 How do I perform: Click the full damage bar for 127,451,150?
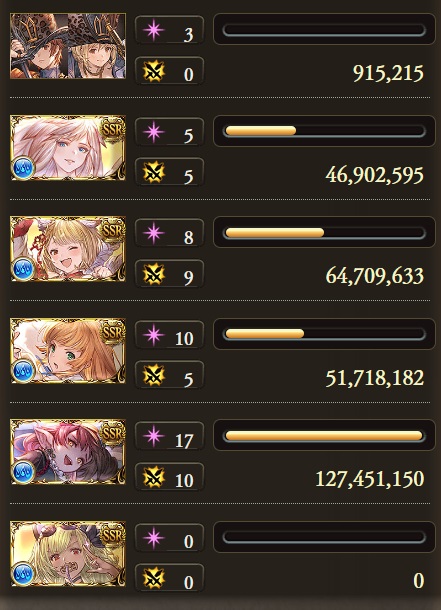[324, 435]
